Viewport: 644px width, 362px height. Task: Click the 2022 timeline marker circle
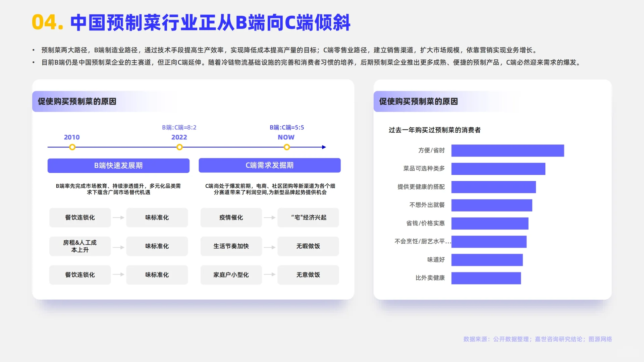point(179,147)
